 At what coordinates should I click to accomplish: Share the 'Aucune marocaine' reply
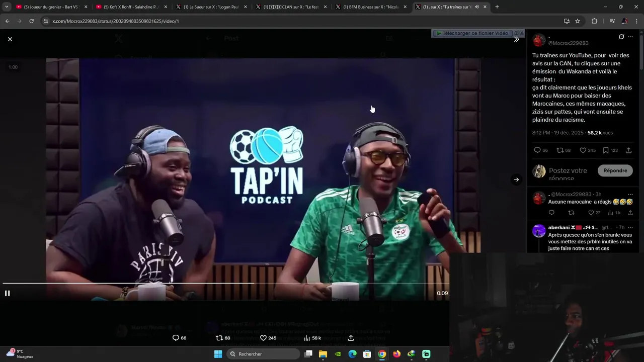630,213
